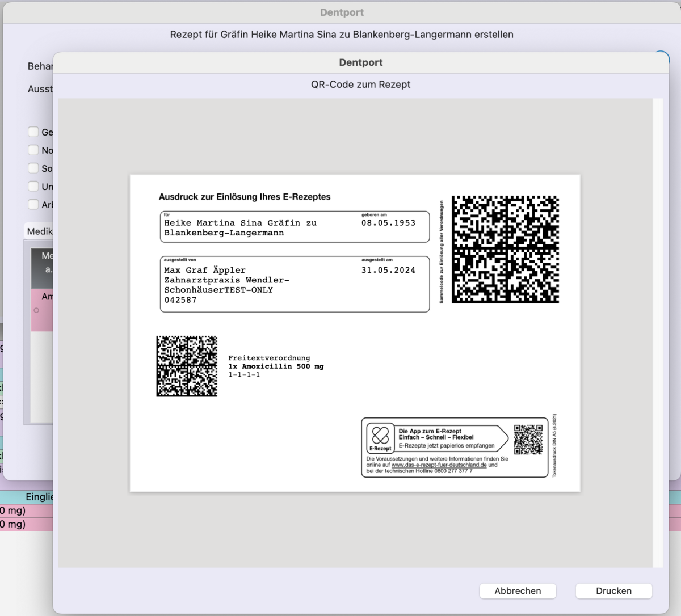
Task: Click the 'Einglie' header in the background window
Action: click(39, 497)
